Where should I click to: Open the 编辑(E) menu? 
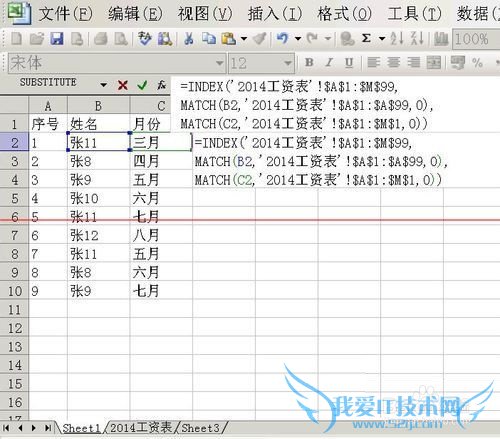pos(135,14)
